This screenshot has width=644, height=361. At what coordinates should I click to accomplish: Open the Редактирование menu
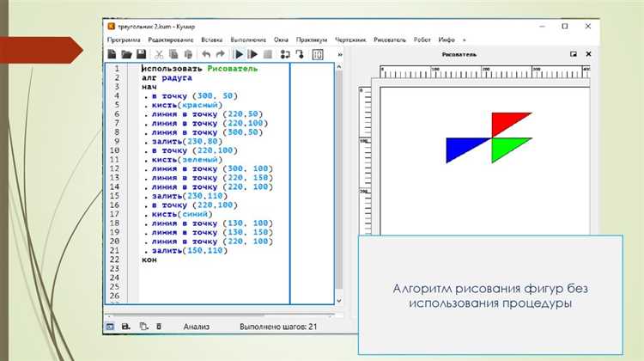171,40
